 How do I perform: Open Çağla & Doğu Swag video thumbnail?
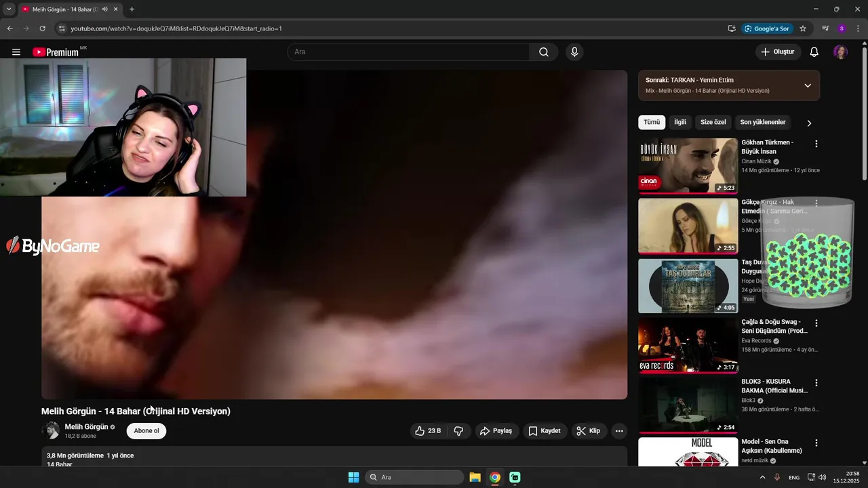point(688,346)
